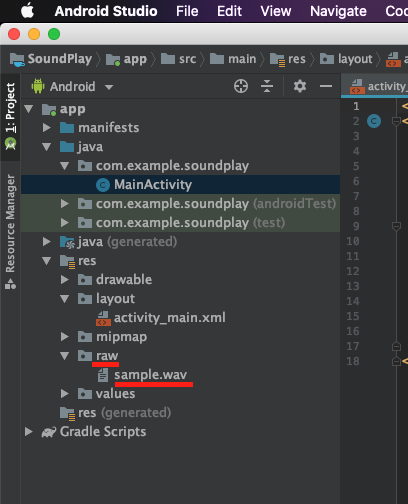Toggle code fold marker on line 17
Viewport: 408px width, 504px height.
pos(396,347)
